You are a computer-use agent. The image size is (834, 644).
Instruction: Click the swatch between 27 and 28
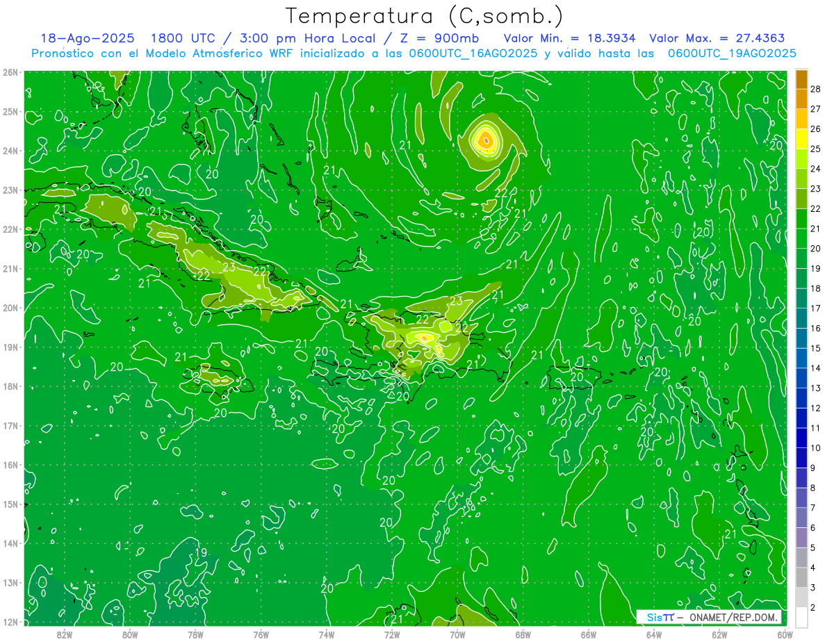801,99
